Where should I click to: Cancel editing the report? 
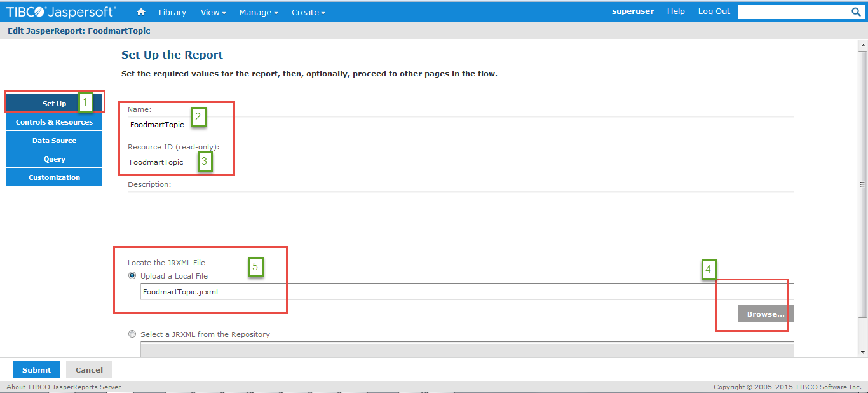[89, 369]
